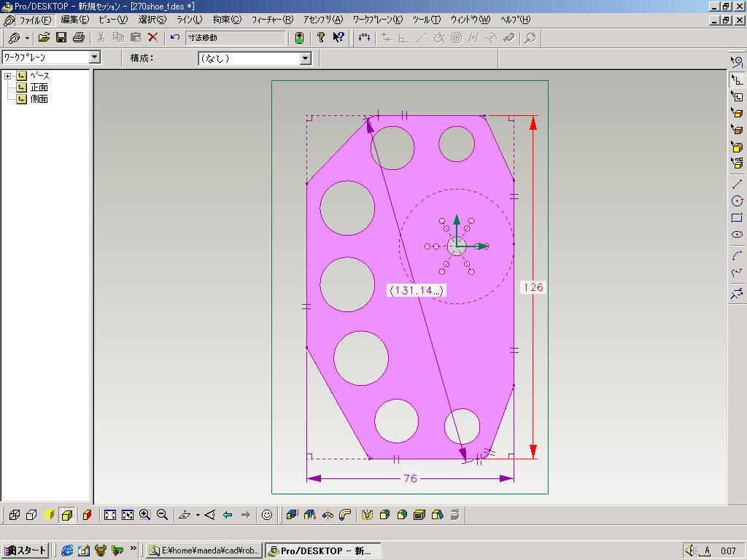Open the 拘束 menu

pos(226,20)
